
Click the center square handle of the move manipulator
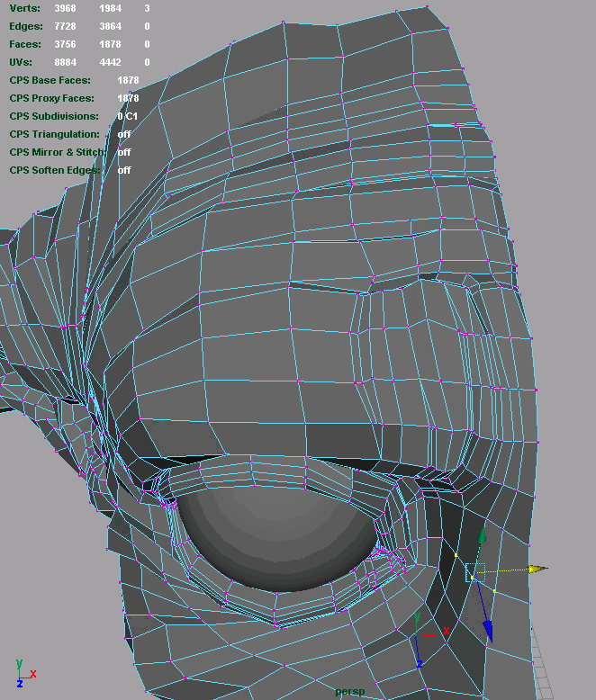point(475,572)
